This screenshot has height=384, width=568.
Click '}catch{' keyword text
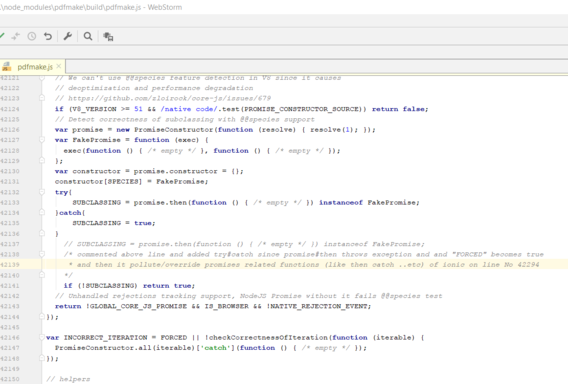[x=70, y=213]
